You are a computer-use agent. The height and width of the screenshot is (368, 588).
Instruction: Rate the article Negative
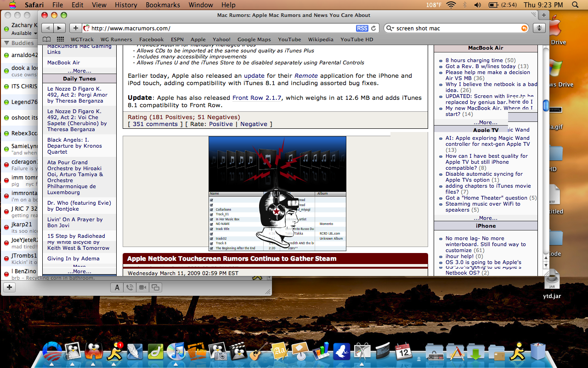254,124
